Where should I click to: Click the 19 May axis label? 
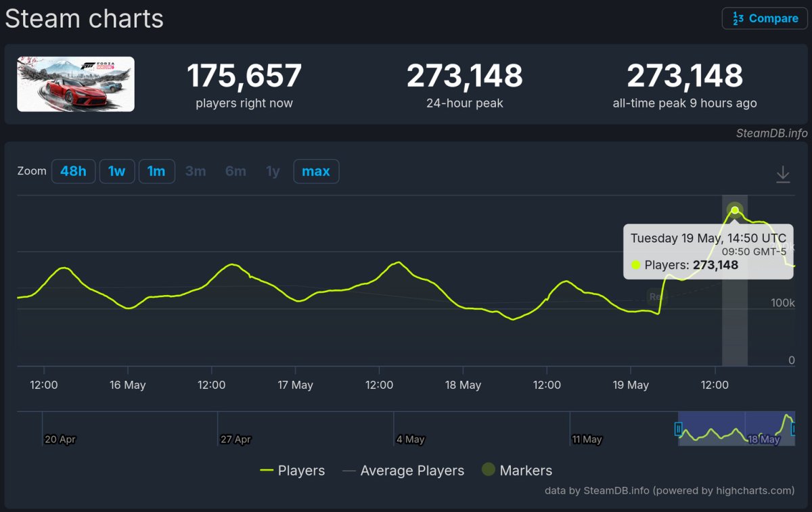631,385
